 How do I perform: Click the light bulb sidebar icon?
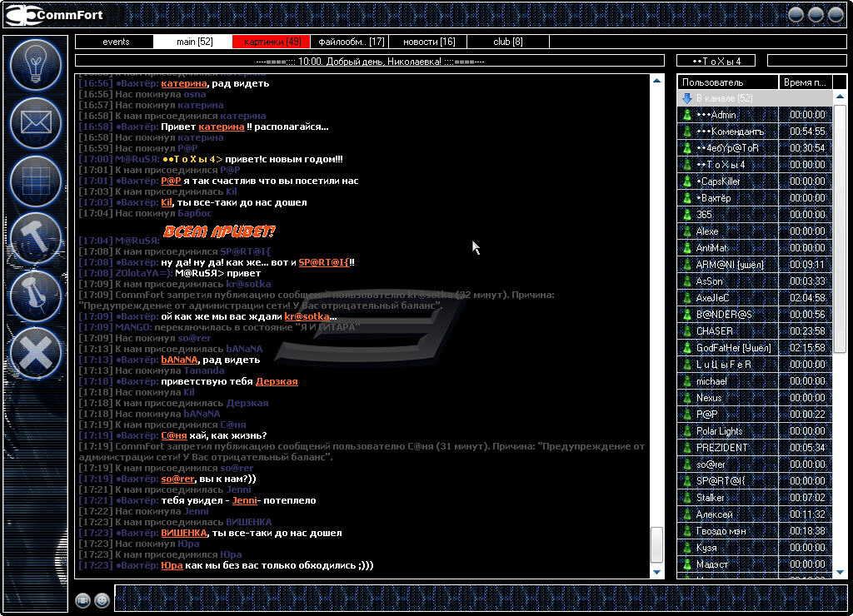pos(36,63)
